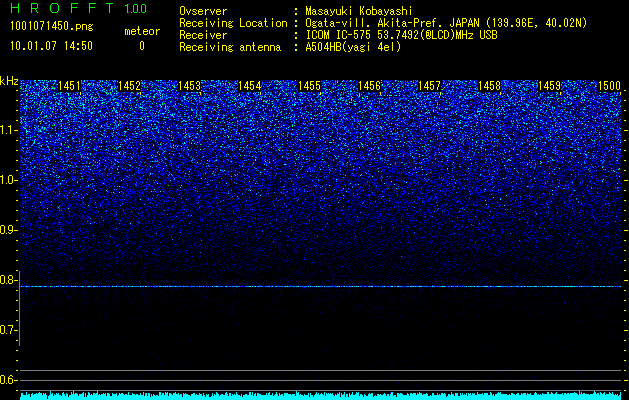Click the 1500 time marker
Image resolution: width=629 pixels, height=400 pixels.
[609, 86]
